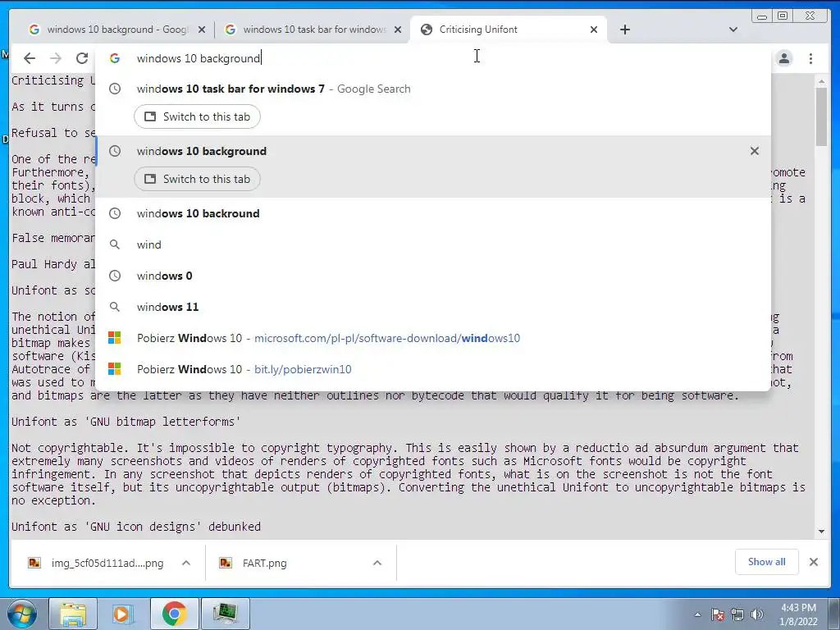Viewport: 840px width, 630px height.
Task: Open Windows Explorer from the taskbar
Action: [x=73, y=614]
